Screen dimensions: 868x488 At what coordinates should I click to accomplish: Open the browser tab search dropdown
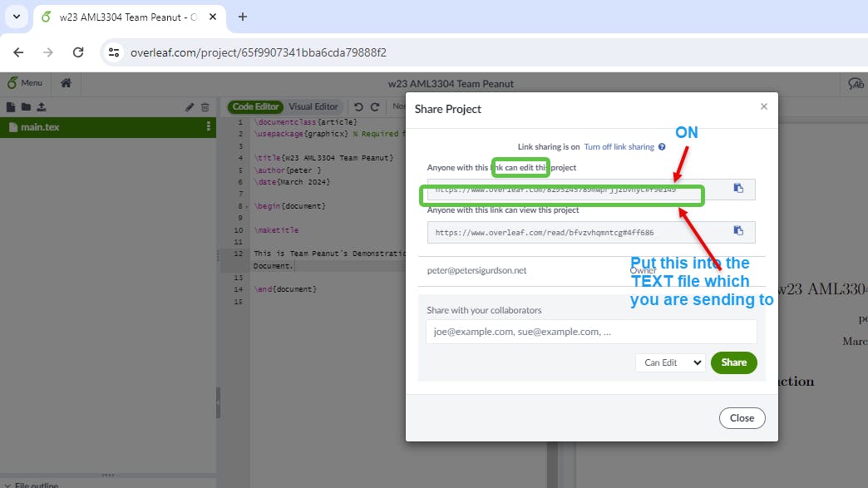[17, 17]
